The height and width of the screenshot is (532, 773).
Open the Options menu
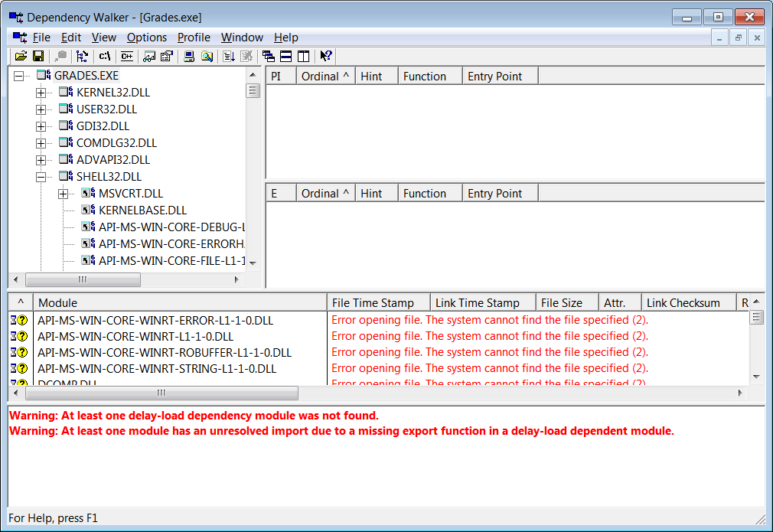pos(147,38)
